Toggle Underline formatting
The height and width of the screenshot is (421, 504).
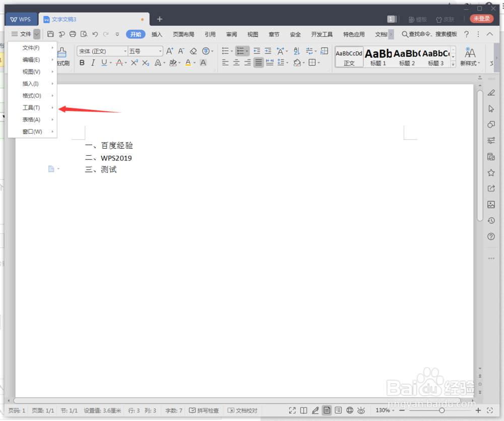pyautogui.click(x=104, y=63)
